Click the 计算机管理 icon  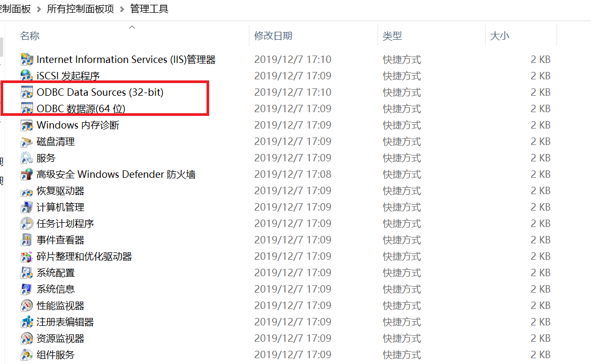tap(27, 207)
